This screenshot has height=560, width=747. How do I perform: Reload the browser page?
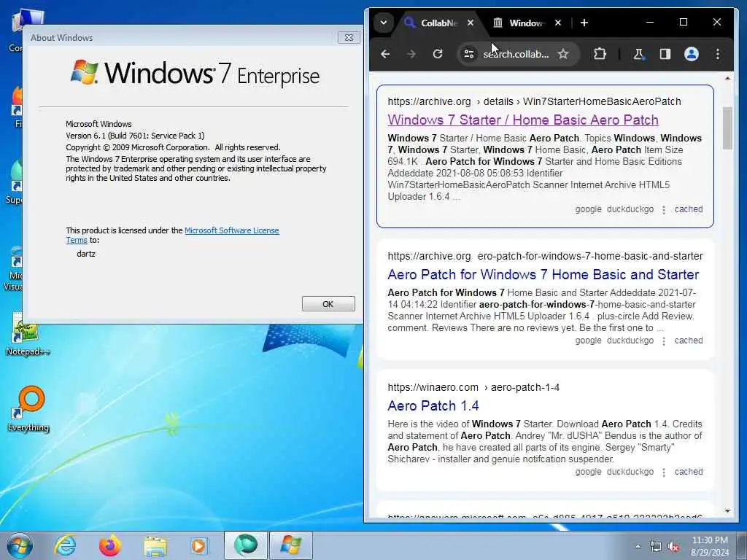(438, 54)
